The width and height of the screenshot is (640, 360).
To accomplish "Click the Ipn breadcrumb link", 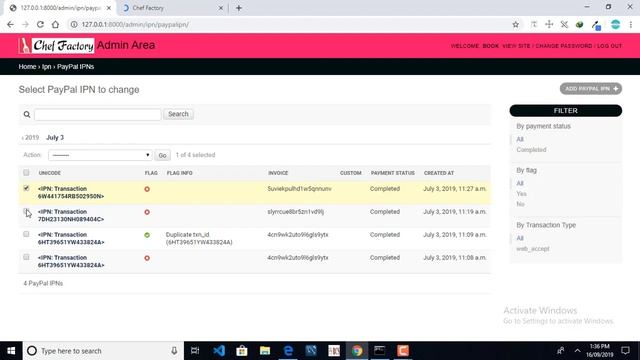I will tap(47, 67).
